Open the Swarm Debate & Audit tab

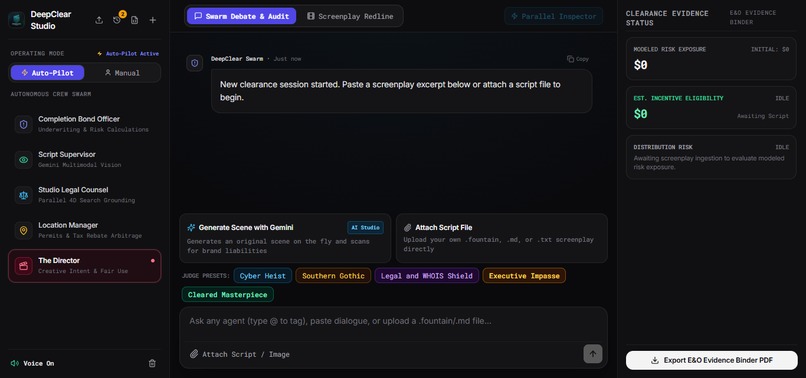[x=242, y=16]
